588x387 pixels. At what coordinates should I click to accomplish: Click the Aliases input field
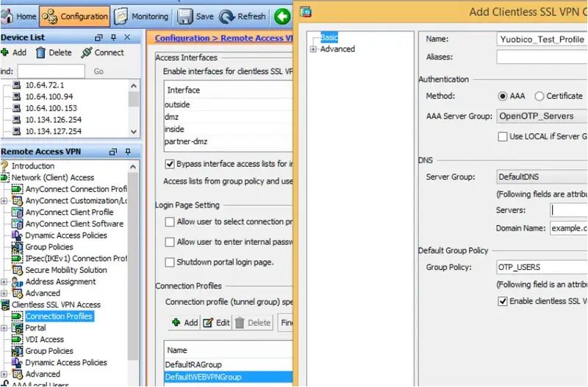click(542, 57)
